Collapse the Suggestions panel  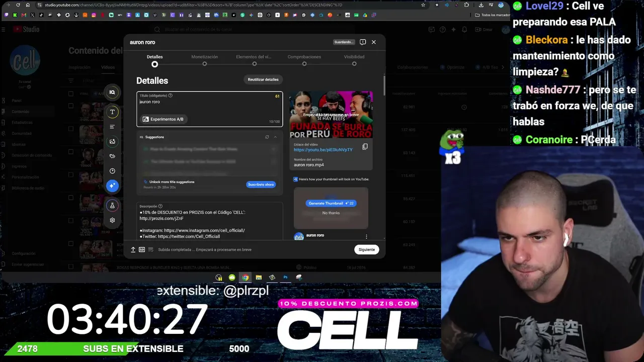coord(275,137)
